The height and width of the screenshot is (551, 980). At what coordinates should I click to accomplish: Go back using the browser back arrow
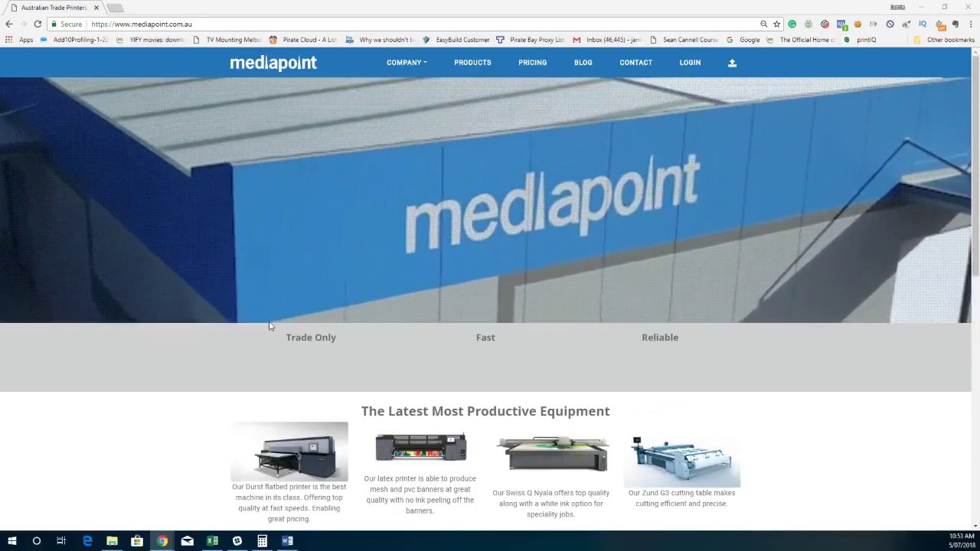[x=9, y=24]
